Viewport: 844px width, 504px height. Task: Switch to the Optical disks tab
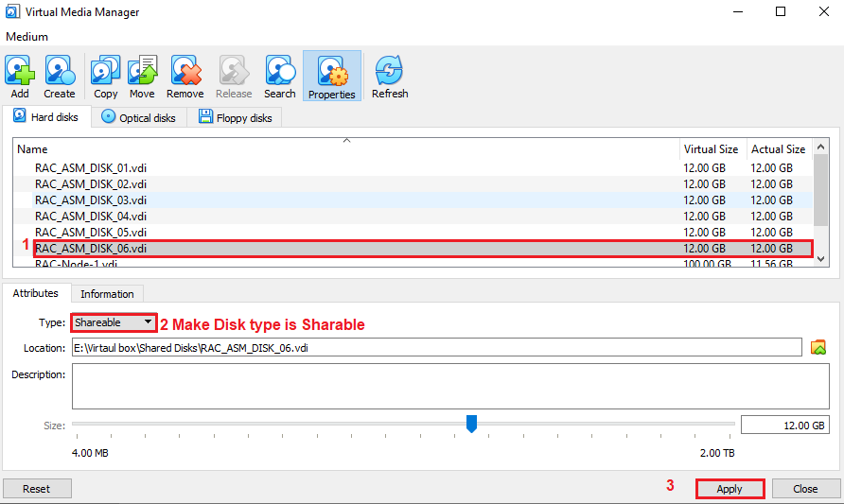click(139, 117)
